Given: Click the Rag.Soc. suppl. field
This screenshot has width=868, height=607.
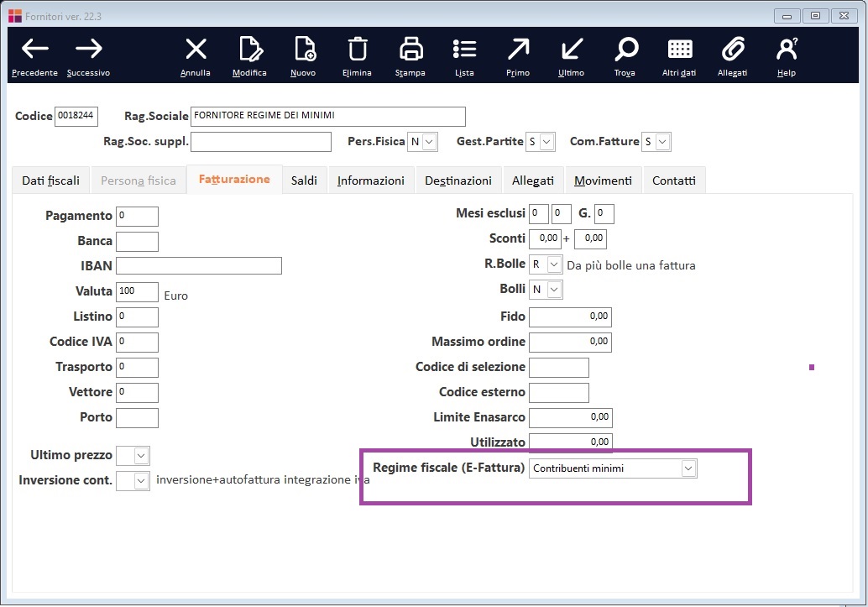Looking at the screenshot, I should [261, 142].
